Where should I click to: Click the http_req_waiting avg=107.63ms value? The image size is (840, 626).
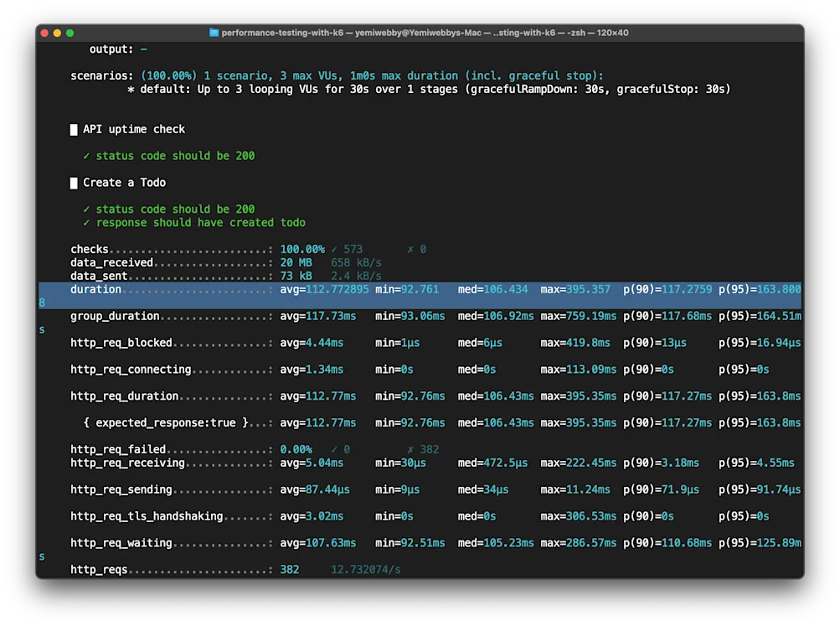click(x=317, y=543)
